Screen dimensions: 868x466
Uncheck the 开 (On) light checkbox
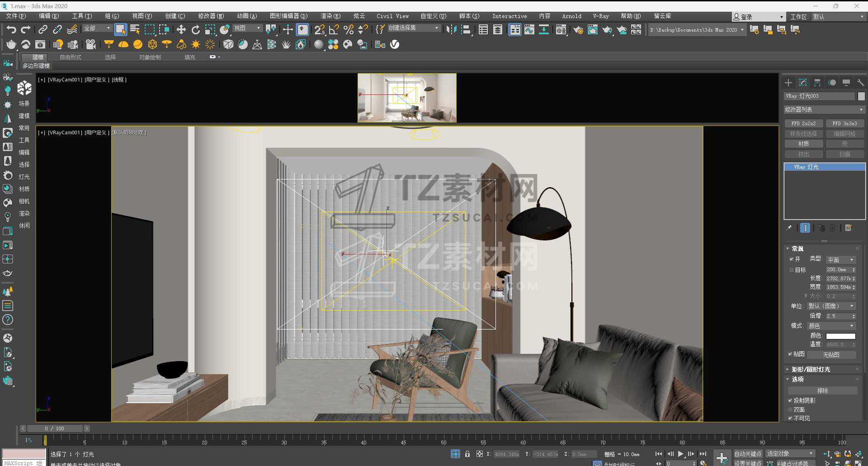(791, 259)
